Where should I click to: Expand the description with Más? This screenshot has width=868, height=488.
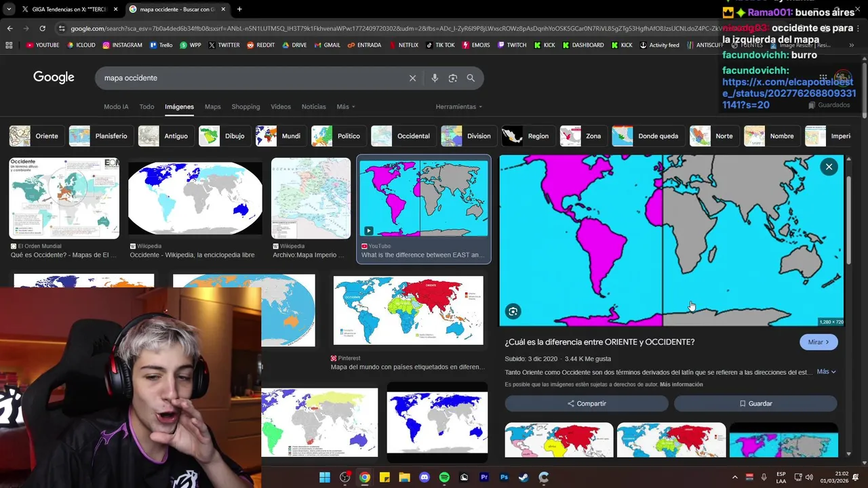[826, 371]
